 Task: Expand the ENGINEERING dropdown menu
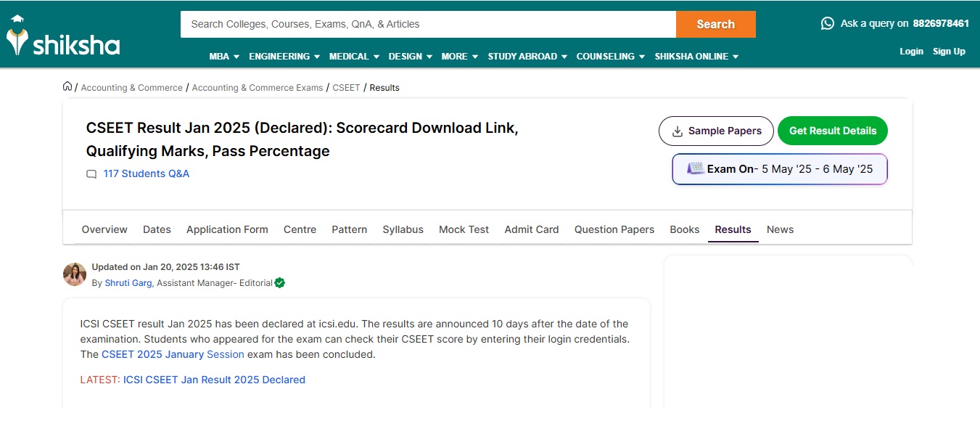[x=284, y=57]
